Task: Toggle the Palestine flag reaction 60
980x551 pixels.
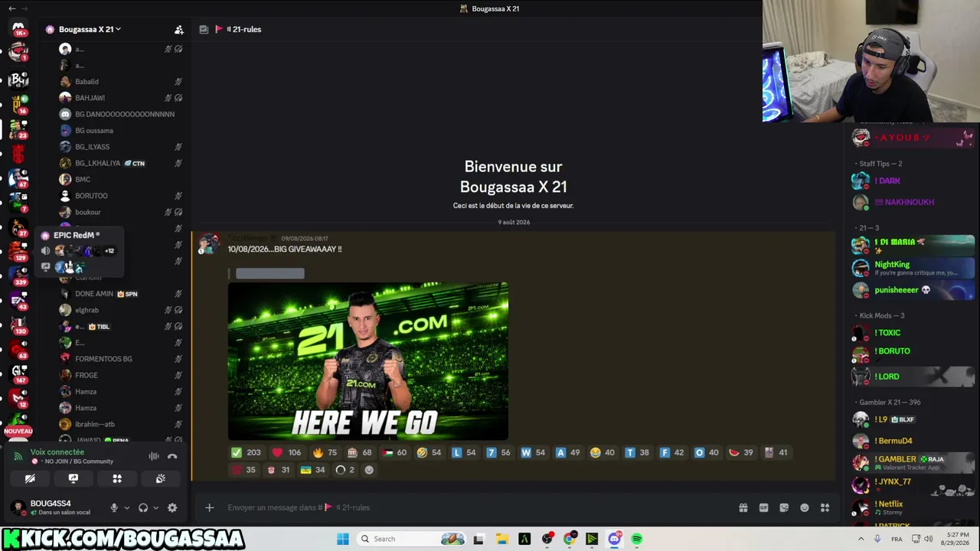Action: 395,452
